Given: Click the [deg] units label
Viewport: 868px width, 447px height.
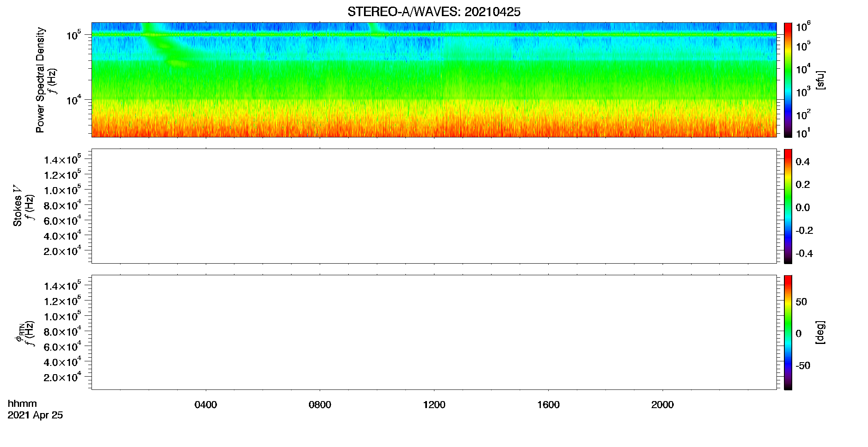Looking at the screenshot, I should (x=820, y=332).
